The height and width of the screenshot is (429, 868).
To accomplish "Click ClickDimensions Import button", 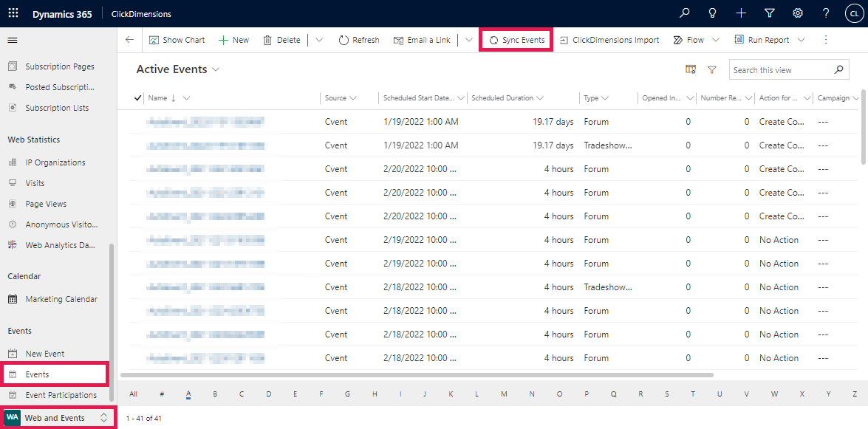I will [609, 40].
